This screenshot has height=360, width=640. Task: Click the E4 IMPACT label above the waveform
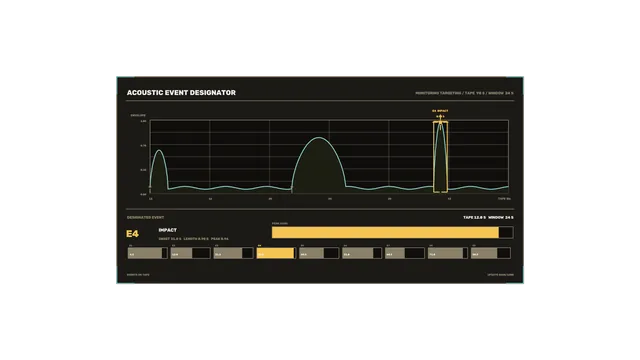[x=440, y=111]
